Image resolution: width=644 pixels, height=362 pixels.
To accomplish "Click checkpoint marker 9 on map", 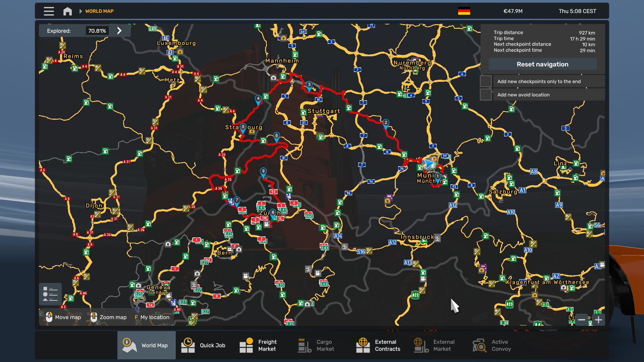I will 263,172.
